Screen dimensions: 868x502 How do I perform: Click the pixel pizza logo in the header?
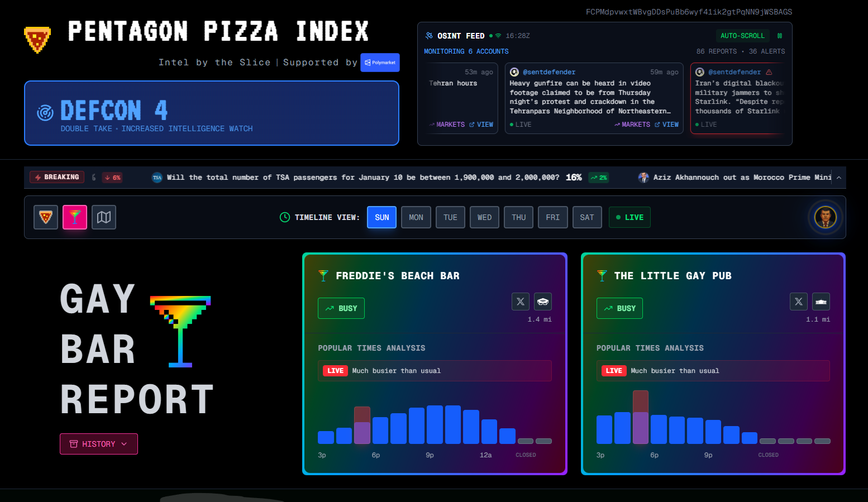[x=37, y=40]
